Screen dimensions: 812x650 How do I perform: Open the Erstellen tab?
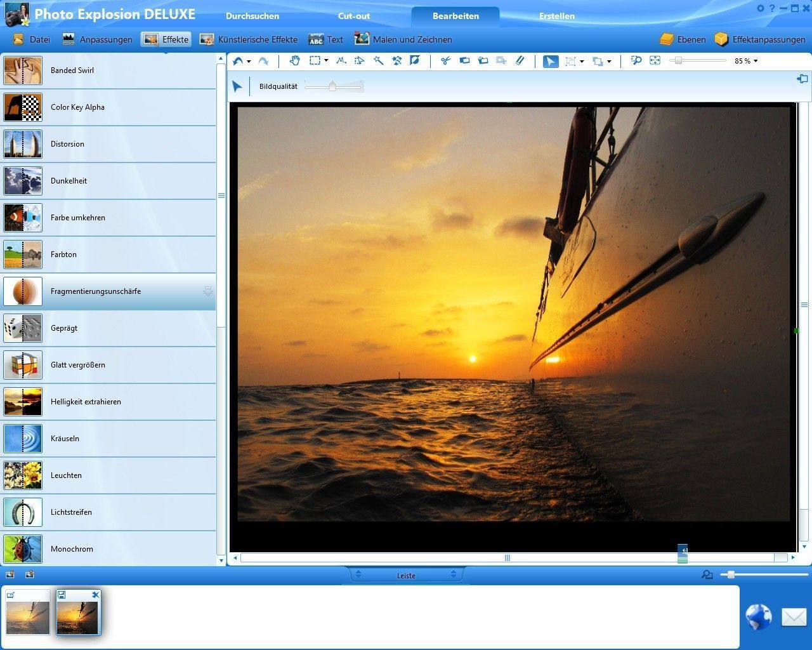[x=556, y=16]
